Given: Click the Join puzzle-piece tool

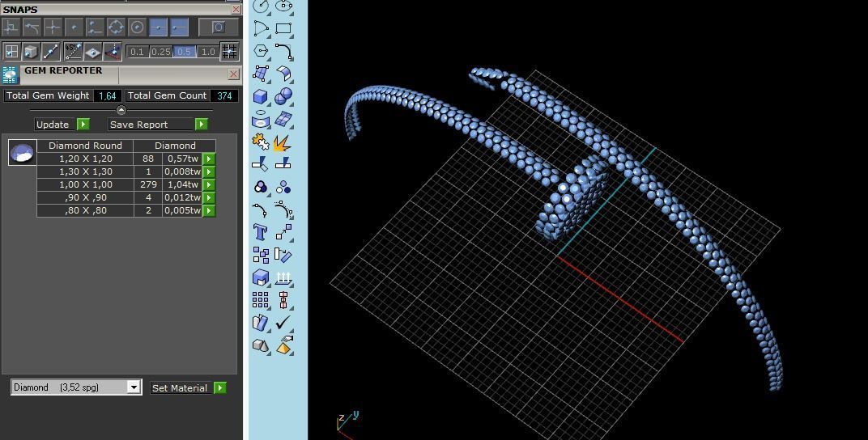Looking at the screenshot, I should pos(261,142).
